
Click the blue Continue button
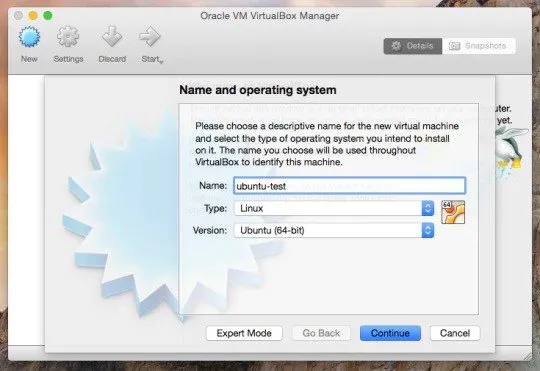[390, 333]
